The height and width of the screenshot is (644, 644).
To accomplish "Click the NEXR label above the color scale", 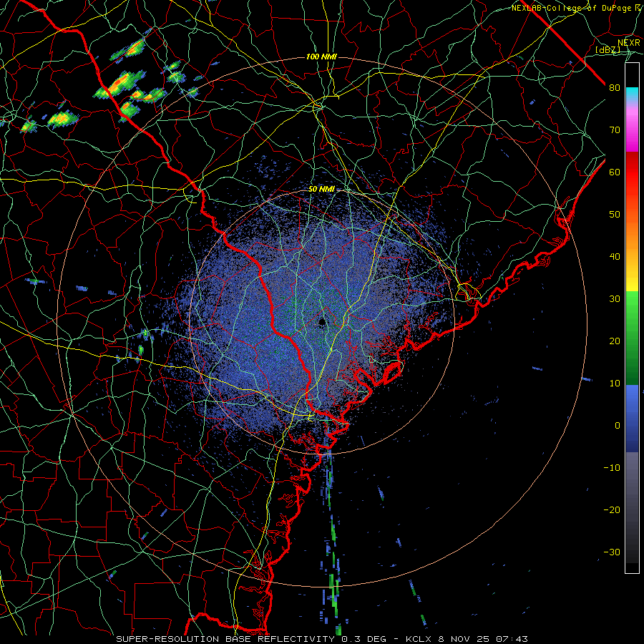I will (x=628, y=43).
